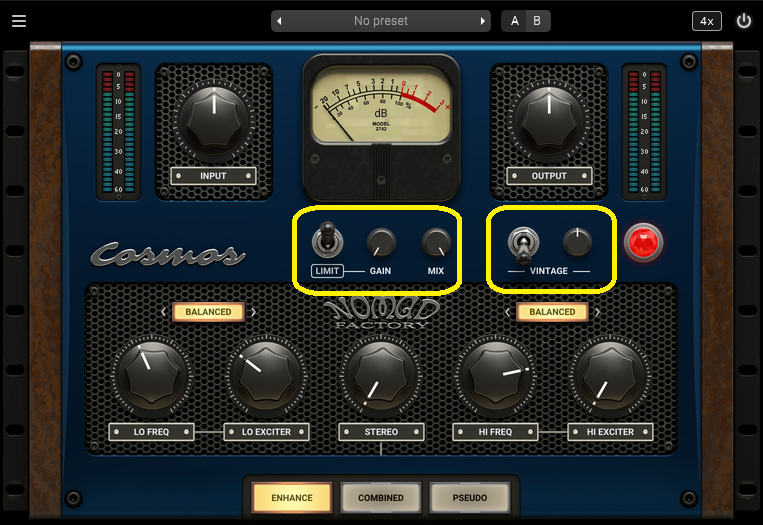Click the right BALANCED mode label

pyautogui.click(x=552, y=312)
